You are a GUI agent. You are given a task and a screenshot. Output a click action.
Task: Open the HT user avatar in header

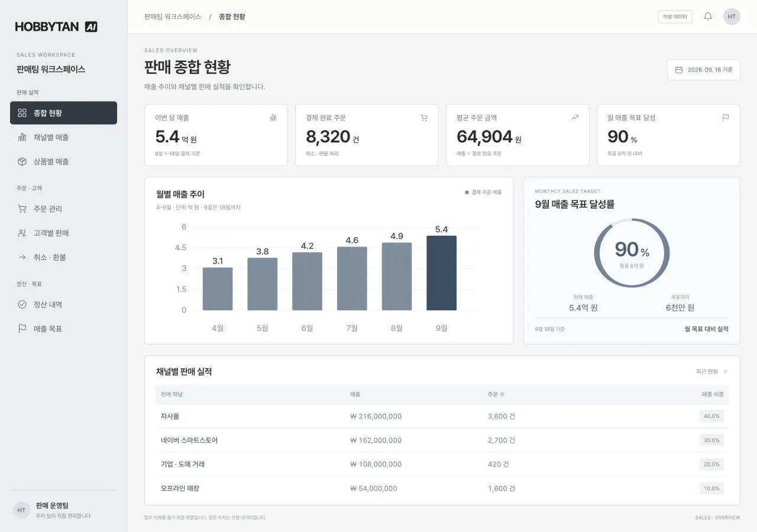tap(732, 17)
